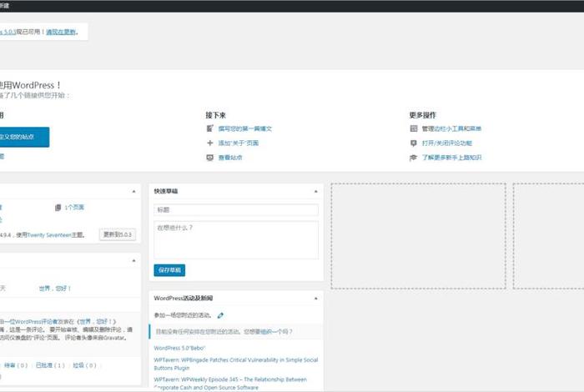Collapse the WordPress活动及新闻 panel
Image resolution: width=584 pixels, height=392 pixels.
(316, 299)
